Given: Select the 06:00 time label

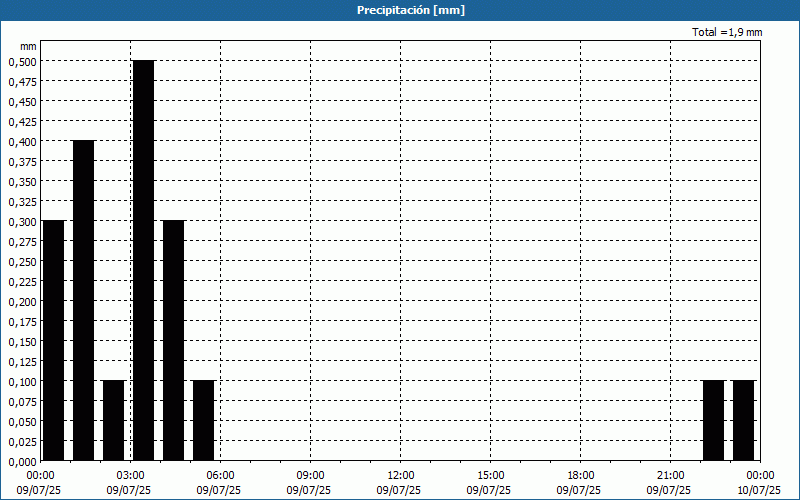Looking at the screenshot, I should [220, 476].
